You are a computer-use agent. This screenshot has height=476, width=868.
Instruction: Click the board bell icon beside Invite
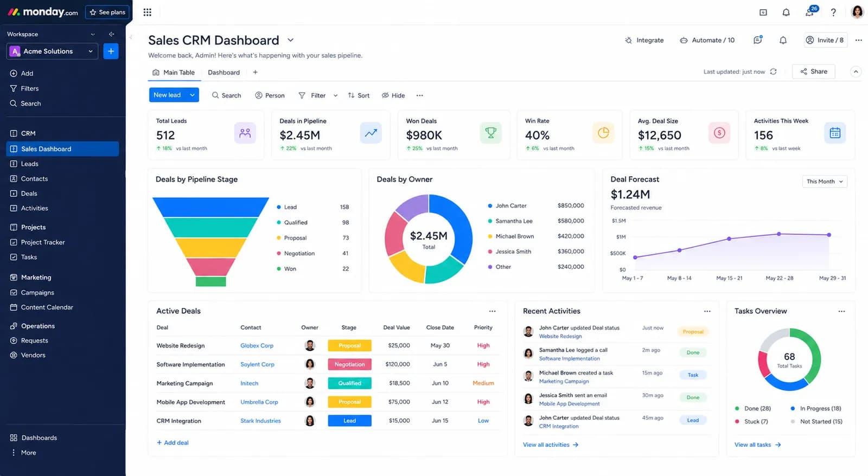click(783, 40)
